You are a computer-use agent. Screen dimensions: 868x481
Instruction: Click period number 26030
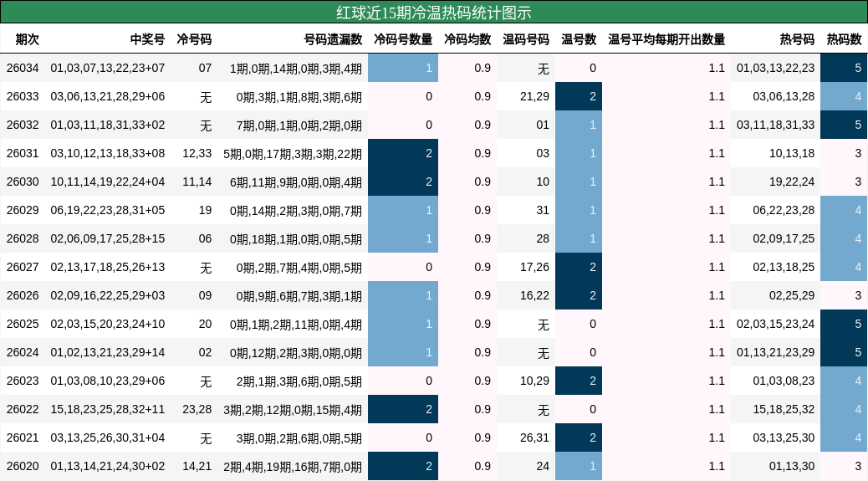point(23,182)
